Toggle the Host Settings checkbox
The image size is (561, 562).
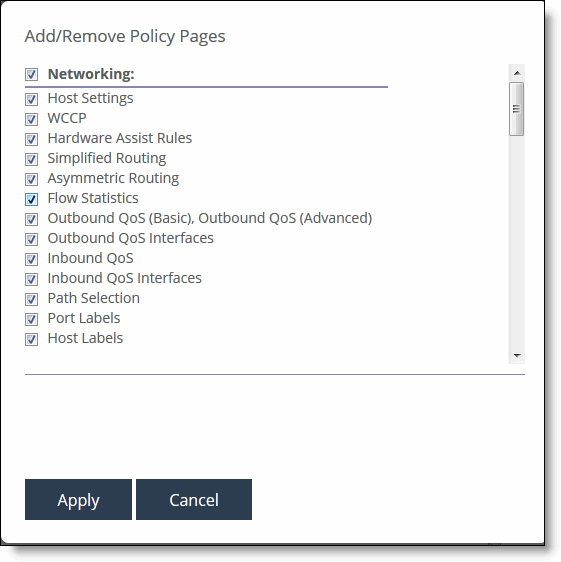(x=32, y=99)
